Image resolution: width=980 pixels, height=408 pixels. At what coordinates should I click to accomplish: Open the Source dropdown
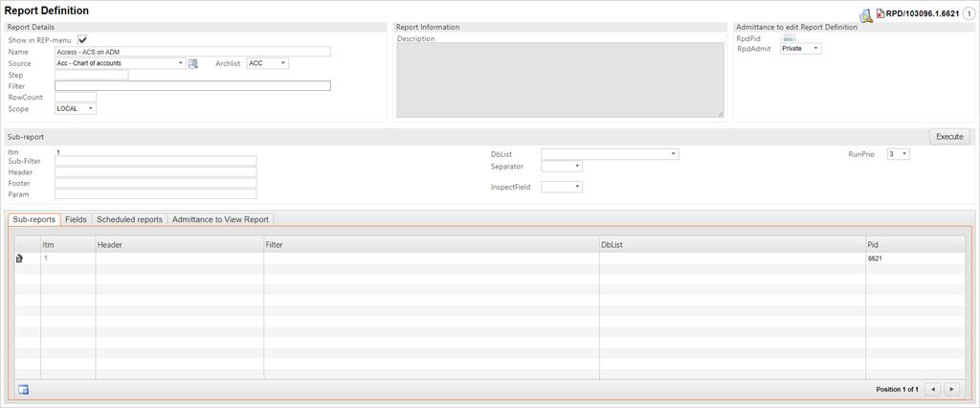(121, 63)
